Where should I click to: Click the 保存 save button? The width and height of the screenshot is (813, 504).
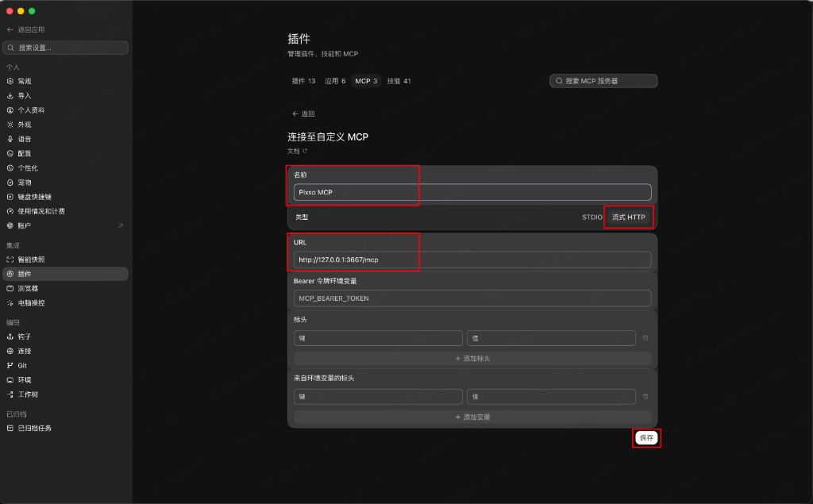point(646,438)
